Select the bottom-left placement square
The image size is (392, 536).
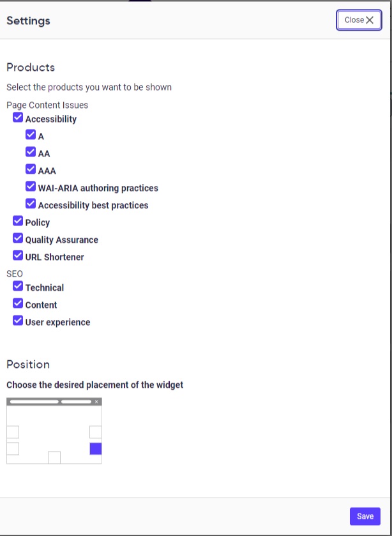[x=13, y=449]
